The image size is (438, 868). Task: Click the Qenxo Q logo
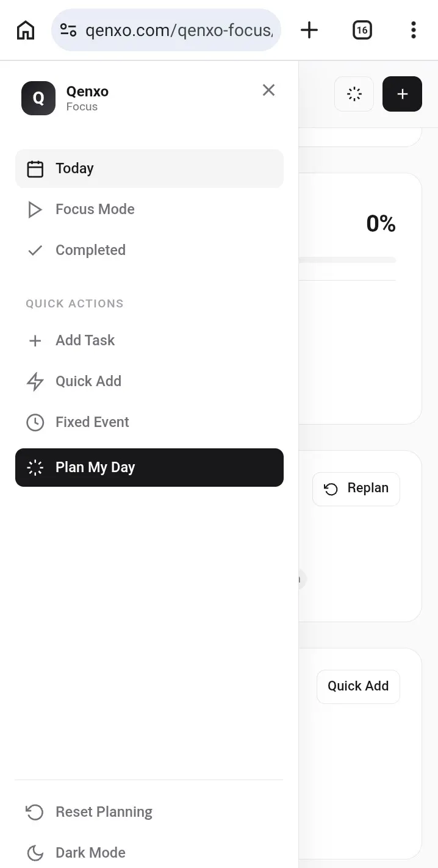pyautogui.click(x=38, y=98)
